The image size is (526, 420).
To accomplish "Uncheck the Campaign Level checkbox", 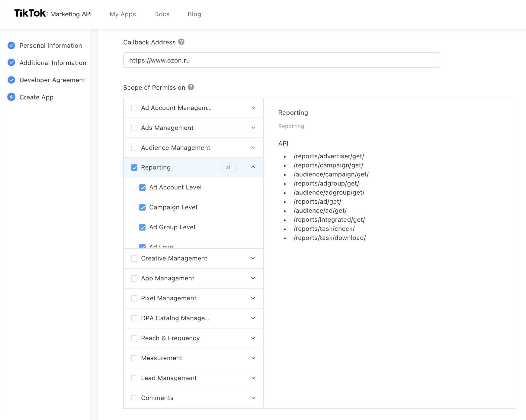I will coord(143,207).
